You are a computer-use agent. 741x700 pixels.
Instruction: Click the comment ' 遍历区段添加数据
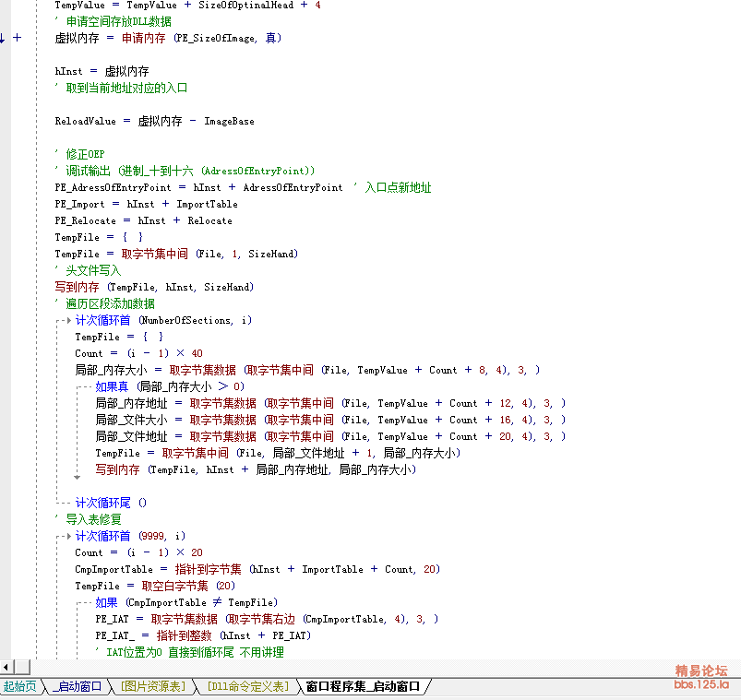(104, 303)
